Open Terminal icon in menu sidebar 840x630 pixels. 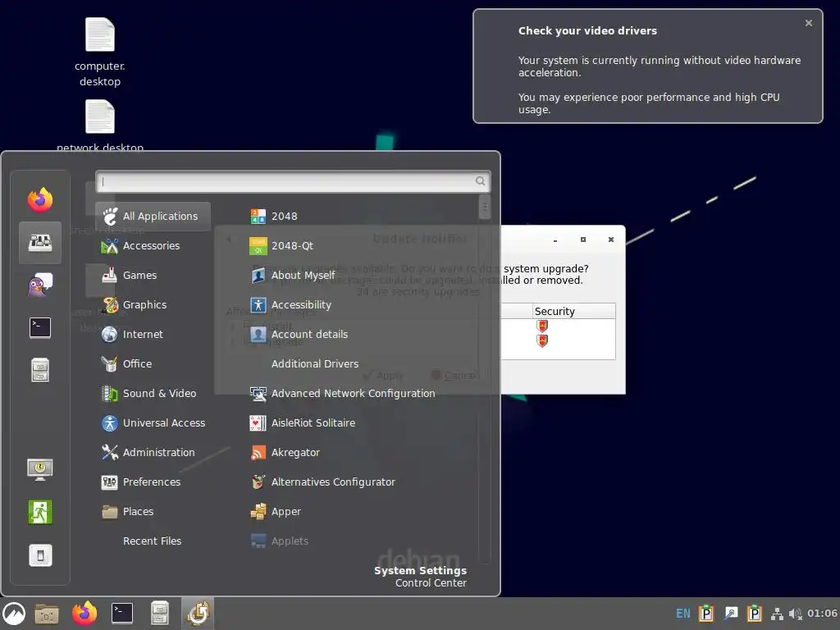[x=40, y=327]
